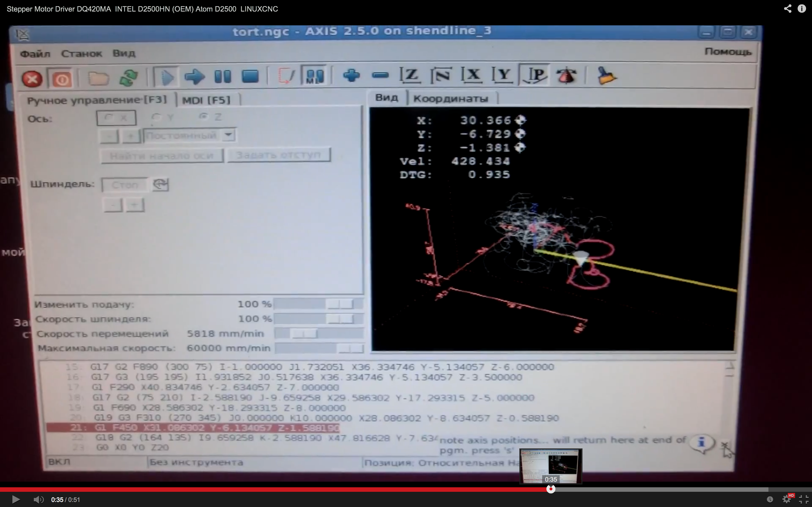Viewport: 812px width, 507px height.
Task: Open YouTube player settings gear
Action: (787, 499)
